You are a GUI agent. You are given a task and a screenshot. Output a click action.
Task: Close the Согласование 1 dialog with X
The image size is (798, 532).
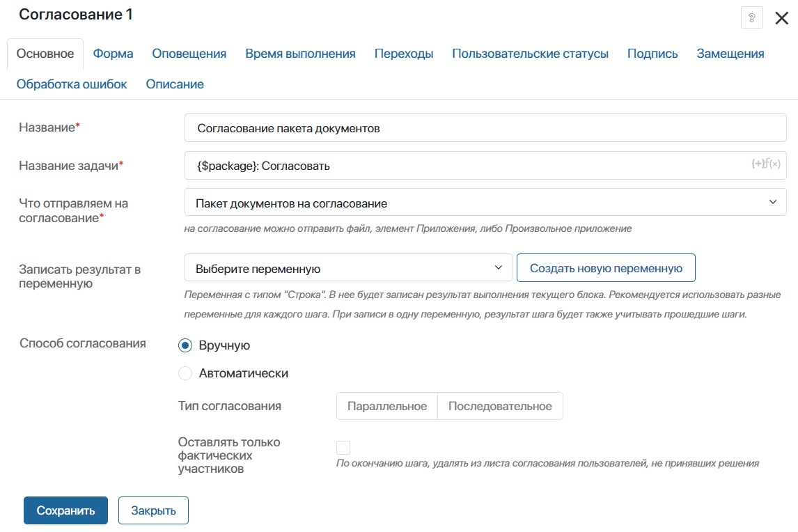(782, 18)
